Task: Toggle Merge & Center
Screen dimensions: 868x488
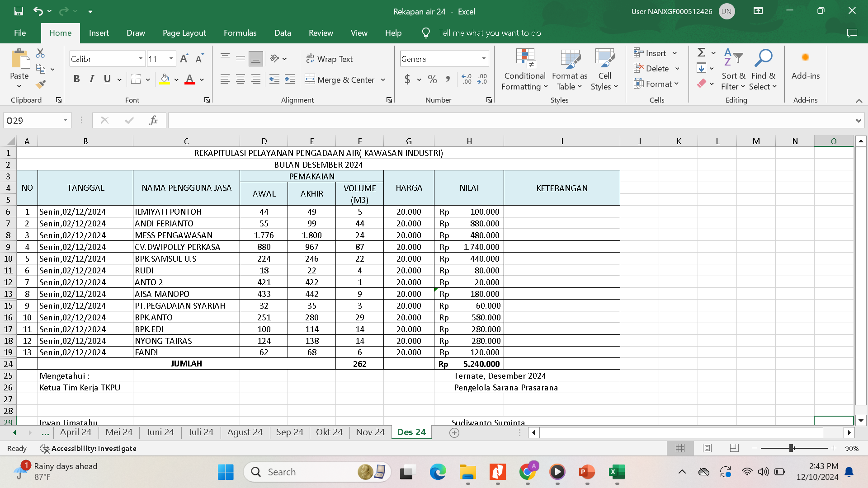Action: (340, 80)
